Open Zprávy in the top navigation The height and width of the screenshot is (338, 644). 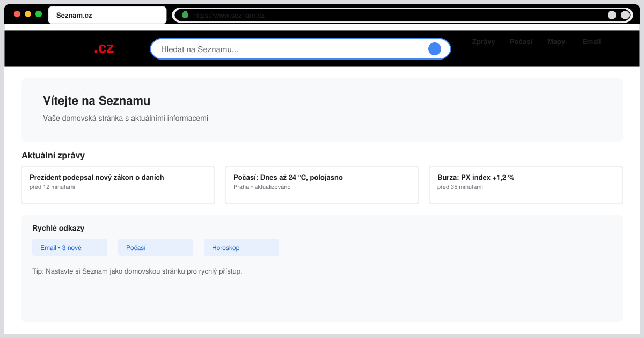(x=484, y=41)
